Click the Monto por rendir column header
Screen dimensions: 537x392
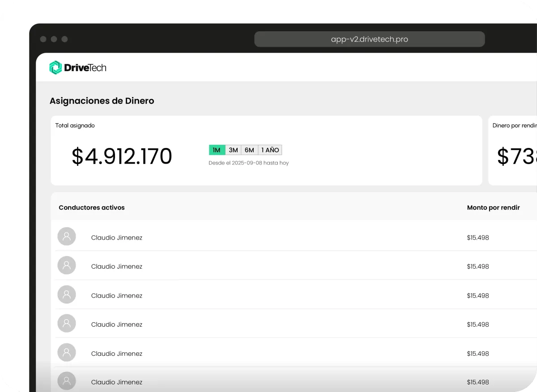click(x=494, y=207)
